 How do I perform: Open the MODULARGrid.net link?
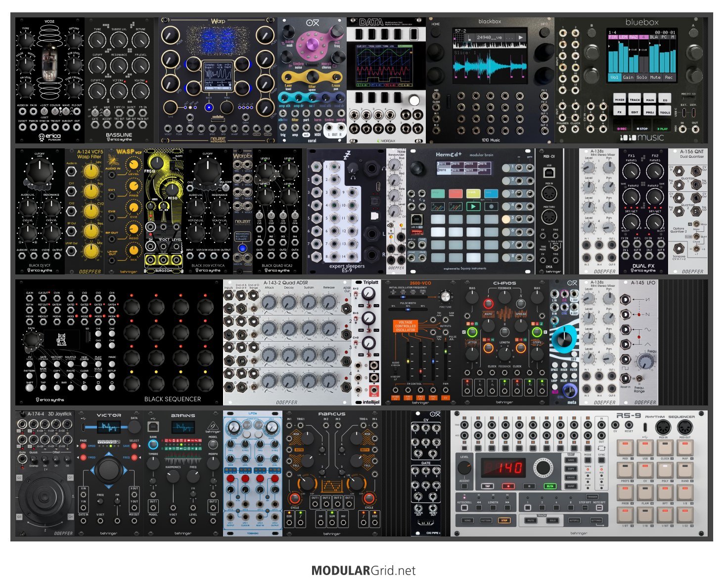pyautogui.click(x=364, y=571)
